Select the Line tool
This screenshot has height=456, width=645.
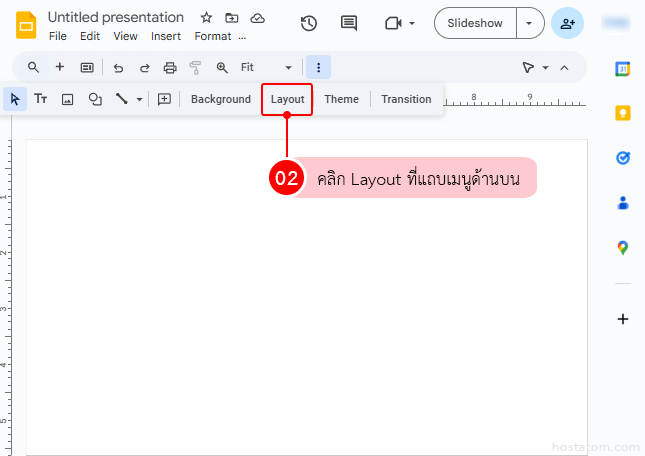tap(122, 99)
